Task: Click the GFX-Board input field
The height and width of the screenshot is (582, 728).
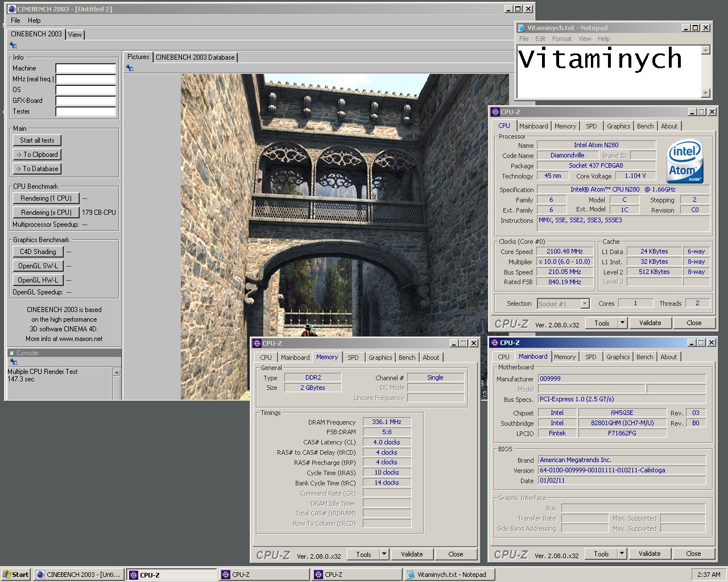Action: (85, 101)
